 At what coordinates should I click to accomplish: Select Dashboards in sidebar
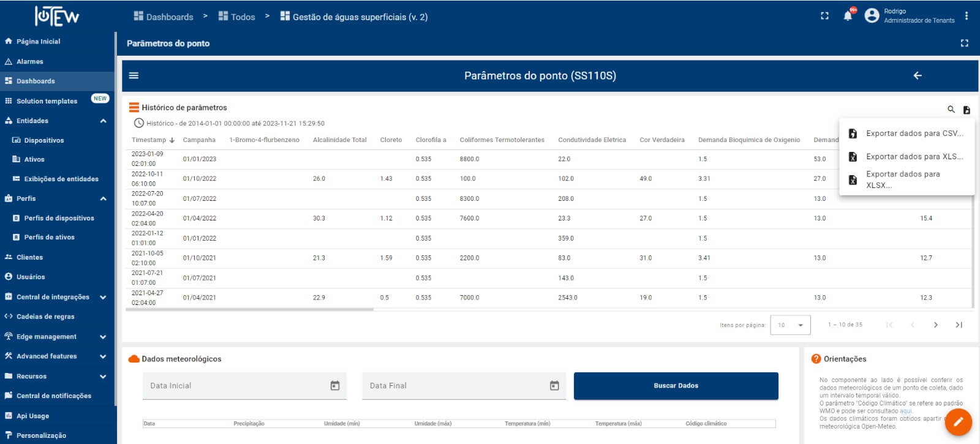[58, 81]
